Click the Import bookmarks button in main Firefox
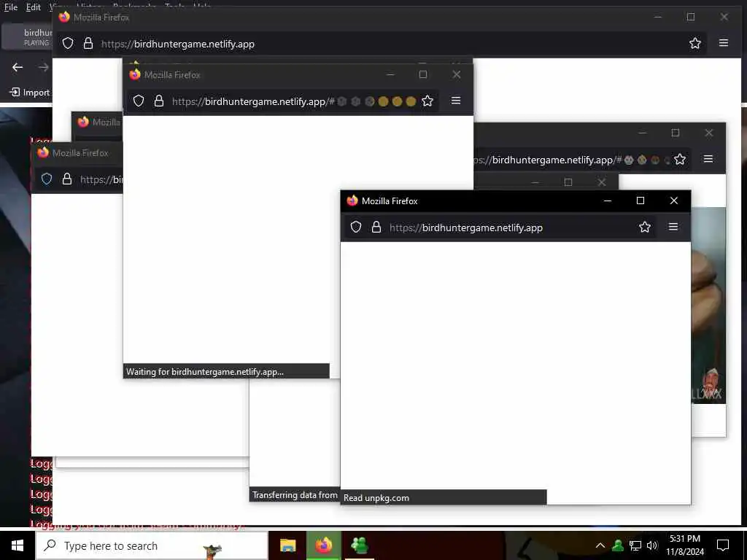This screenshot has height=560, width=747. tap(30, 92)
